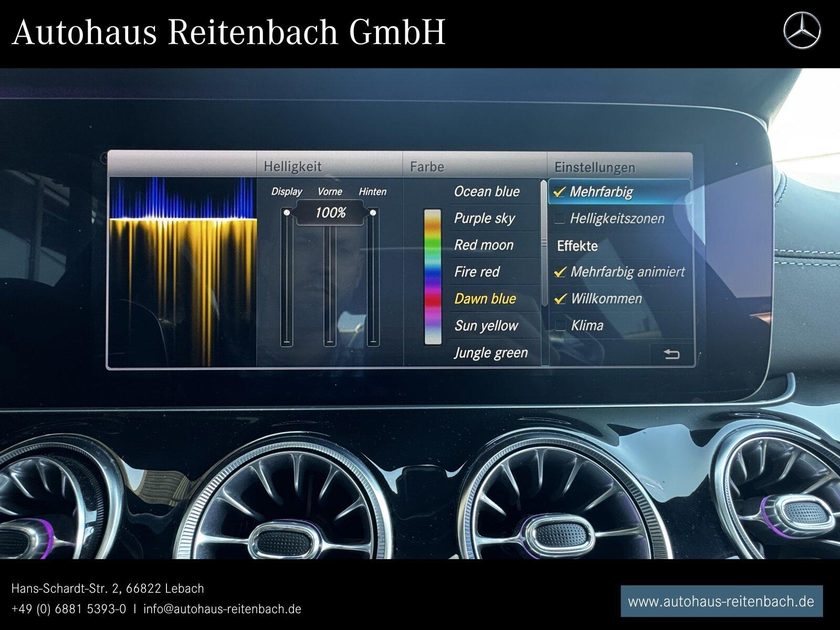Screen dimensions: 840x630
Task: Click the info@autohaus-reitenbach.de email address
Action: coord(222,609)
